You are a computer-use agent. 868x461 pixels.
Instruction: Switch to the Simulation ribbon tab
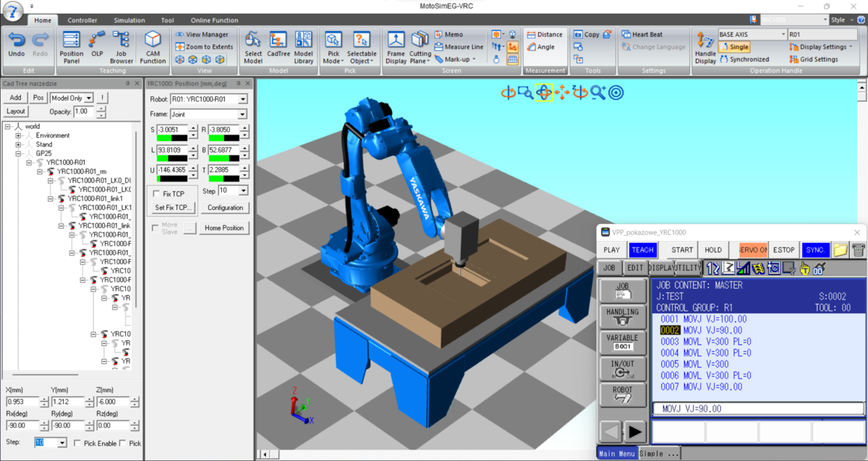pos(129,20)
